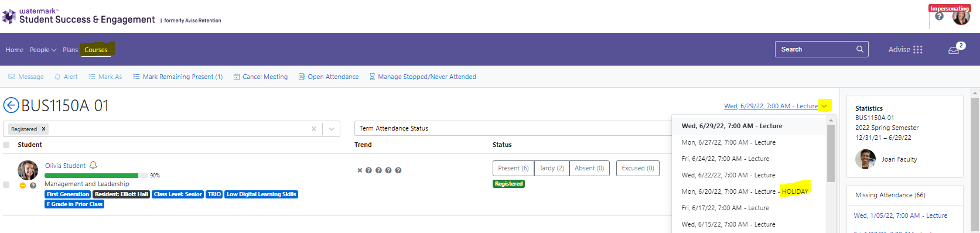Select Wed, 6/29/22 lecture in dropdown list
The width and height of the screenshot is (980, 233).
[x=750, y=126]
